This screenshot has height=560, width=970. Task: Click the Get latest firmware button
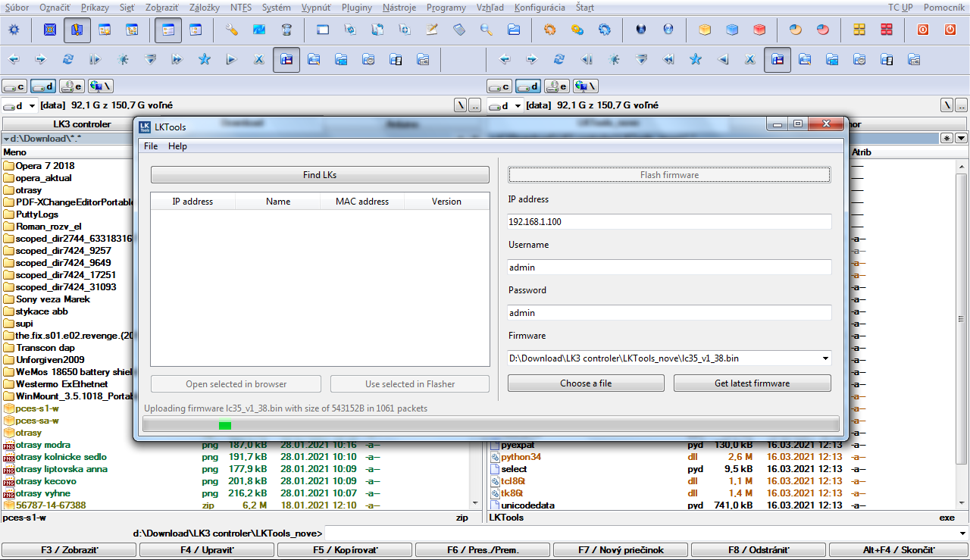[752, 383]
